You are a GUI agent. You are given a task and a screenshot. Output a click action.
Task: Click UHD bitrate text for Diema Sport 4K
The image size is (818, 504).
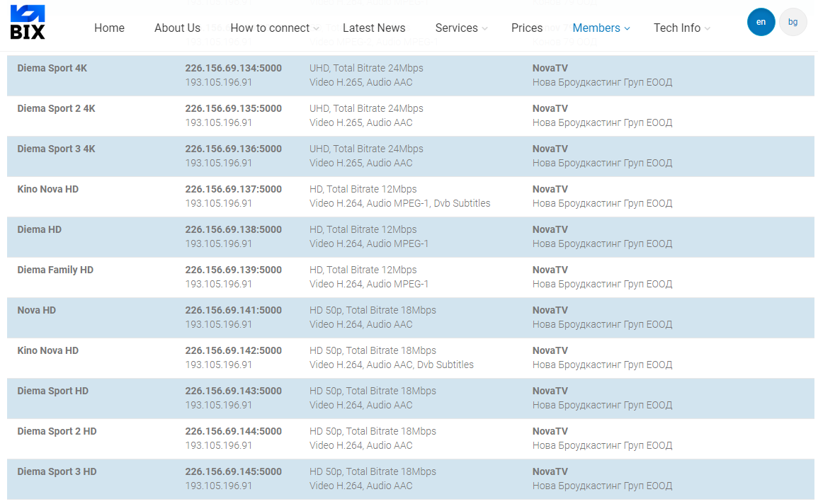pos(366,68)
